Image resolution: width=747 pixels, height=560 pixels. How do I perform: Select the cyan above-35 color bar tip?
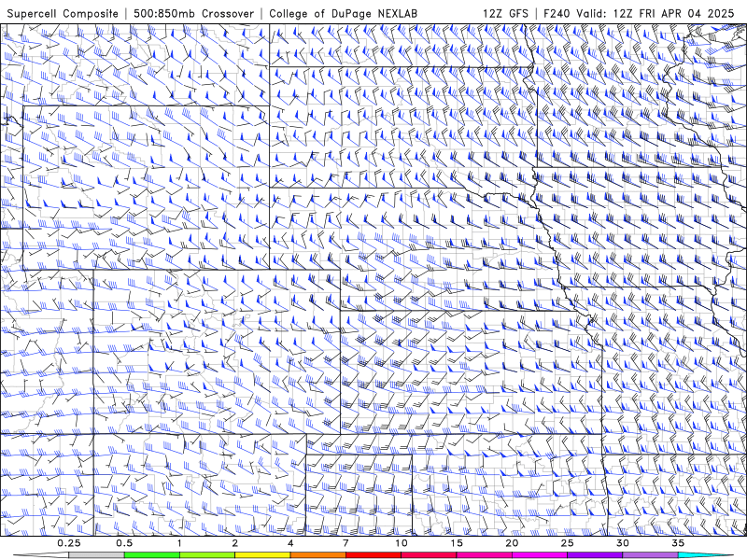[x=705, y=555]
